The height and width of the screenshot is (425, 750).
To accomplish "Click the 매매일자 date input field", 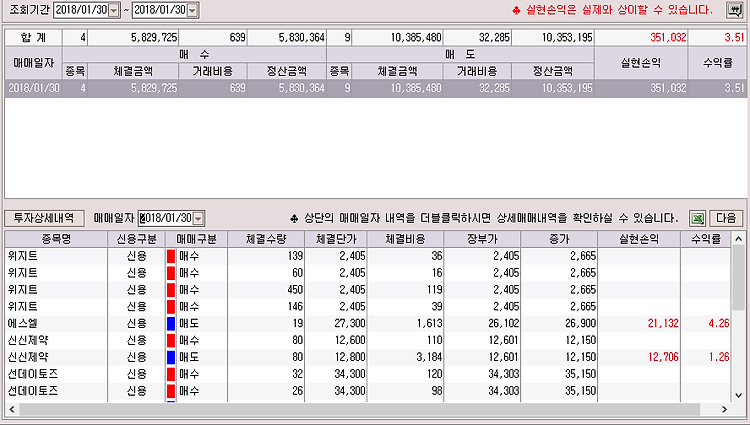I will pos(166,218).
